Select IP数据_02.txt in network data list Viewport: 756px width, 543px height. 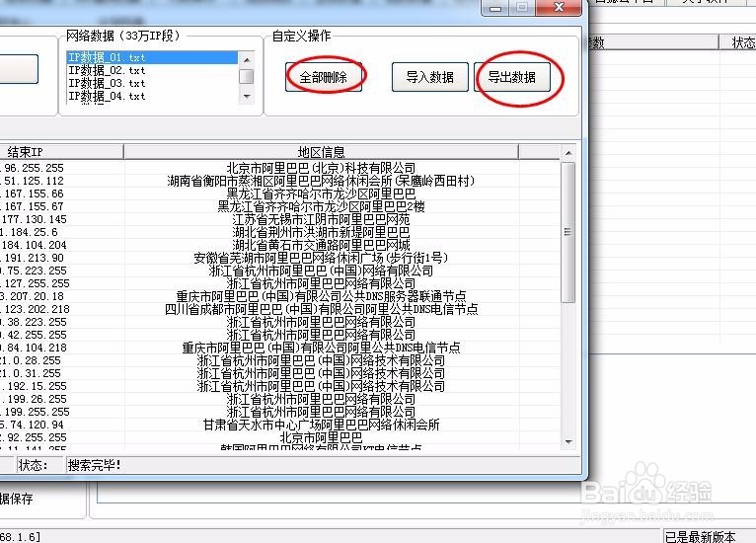click(x=152, y=70)
